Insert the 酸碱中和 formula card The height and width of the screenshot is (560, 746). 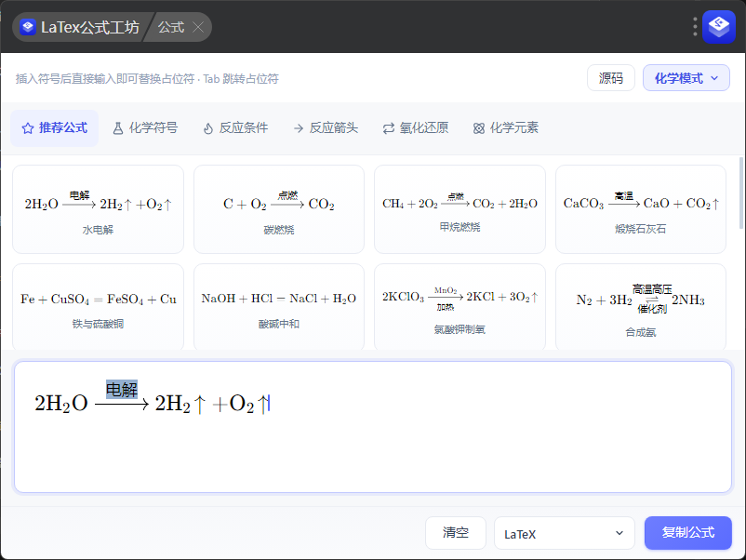[279, 307]
